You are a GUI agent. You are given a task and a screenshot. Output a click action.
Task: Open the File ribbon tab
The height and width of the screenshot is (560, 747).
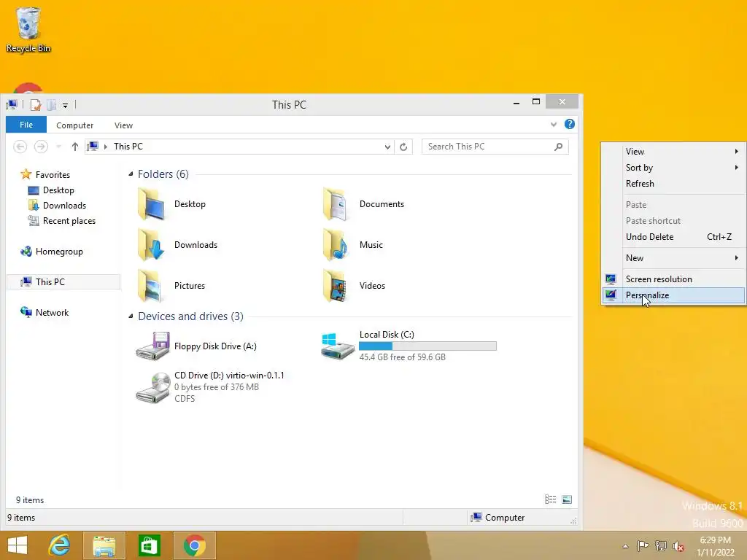click(26, 125)
